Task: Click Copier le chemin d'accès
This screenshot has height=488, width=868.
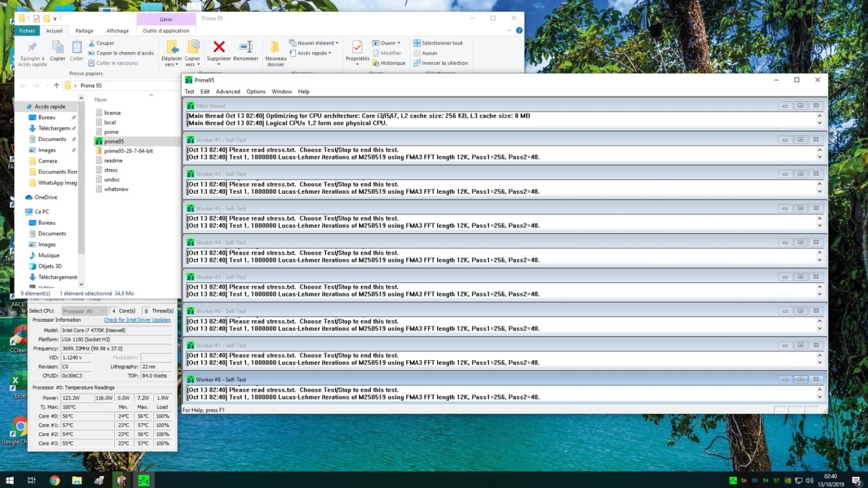Action: (121, 53)
